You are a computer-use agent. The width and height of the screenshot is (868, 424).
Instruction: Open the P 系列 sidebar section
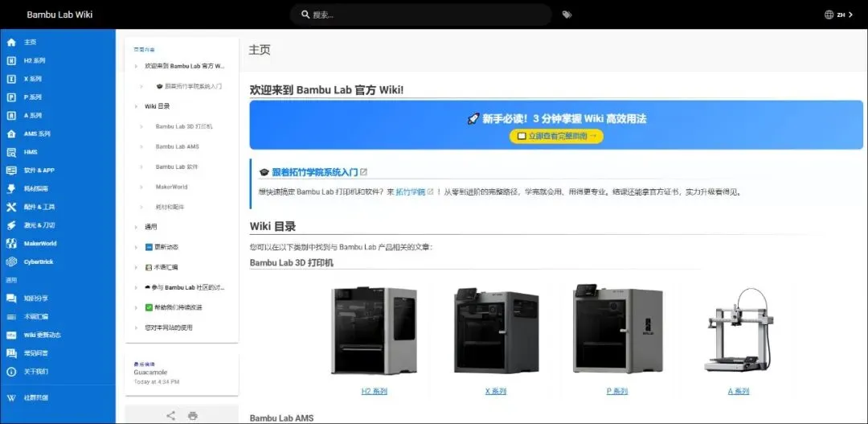(58, 97)
